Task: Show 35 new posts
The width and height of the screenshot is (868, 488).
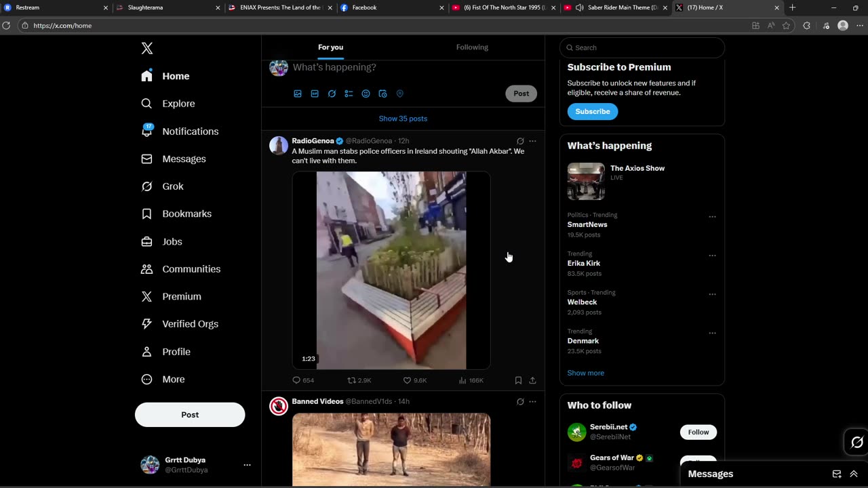Action: click(403, 119)
